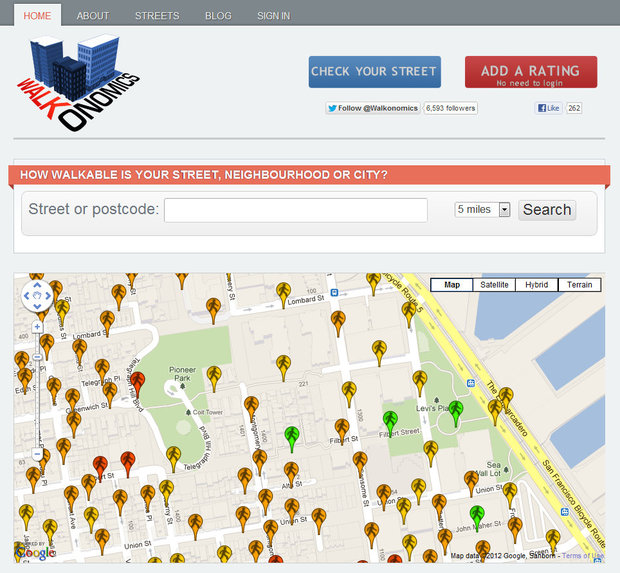The width and height of the screenshot is (620, 573).
Task: Switch map view to Satellite
Action: 494,285
